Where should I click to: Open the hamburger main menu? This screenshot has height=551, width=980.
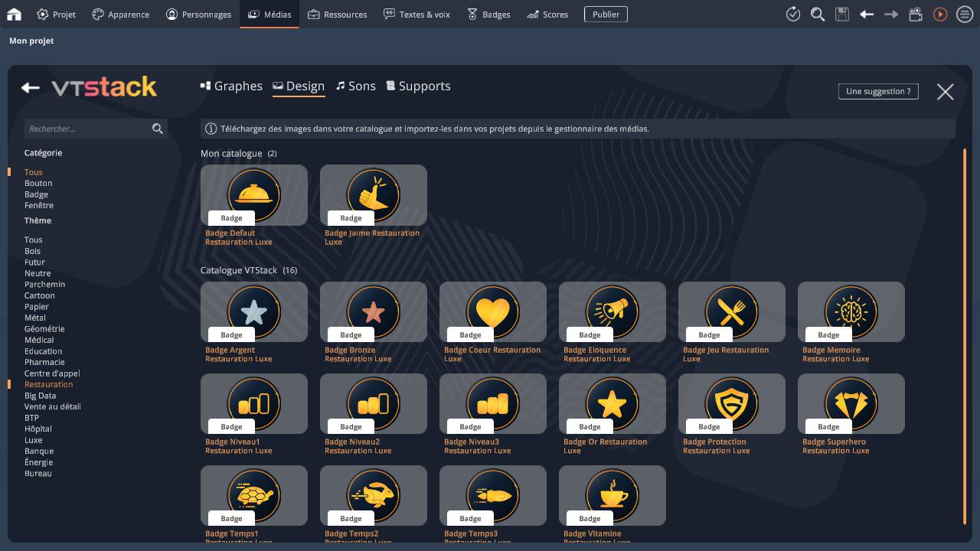965,14
